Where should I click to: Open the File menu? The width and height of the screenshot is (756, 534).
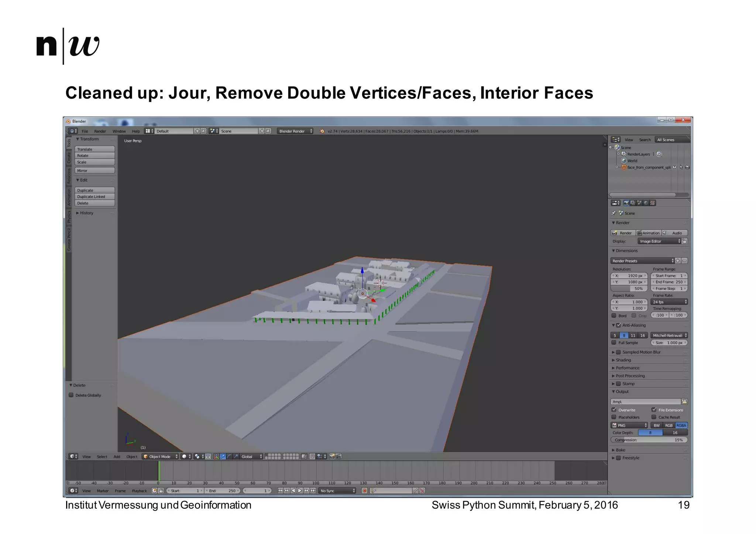[85, 131]
